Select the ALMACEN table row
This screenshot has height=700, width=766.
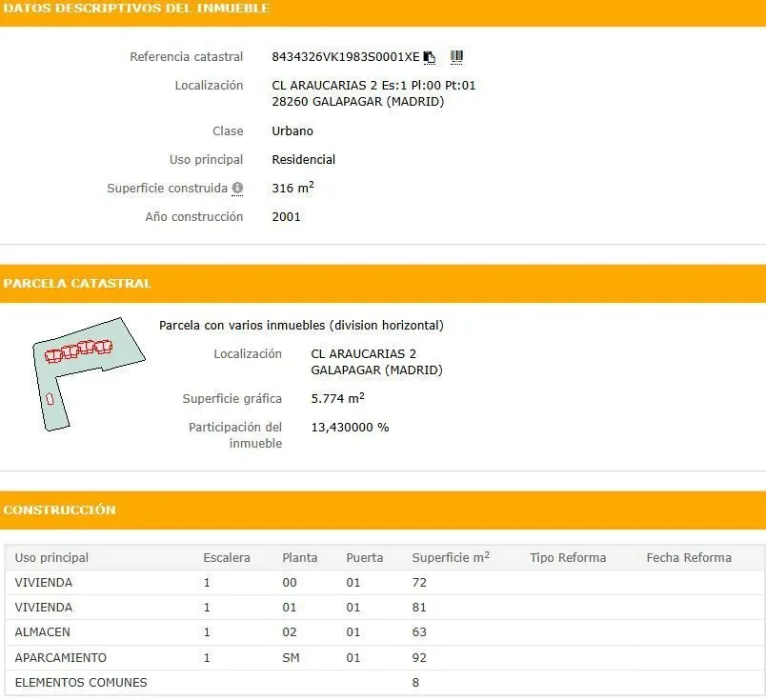click(x=383, y=632)
